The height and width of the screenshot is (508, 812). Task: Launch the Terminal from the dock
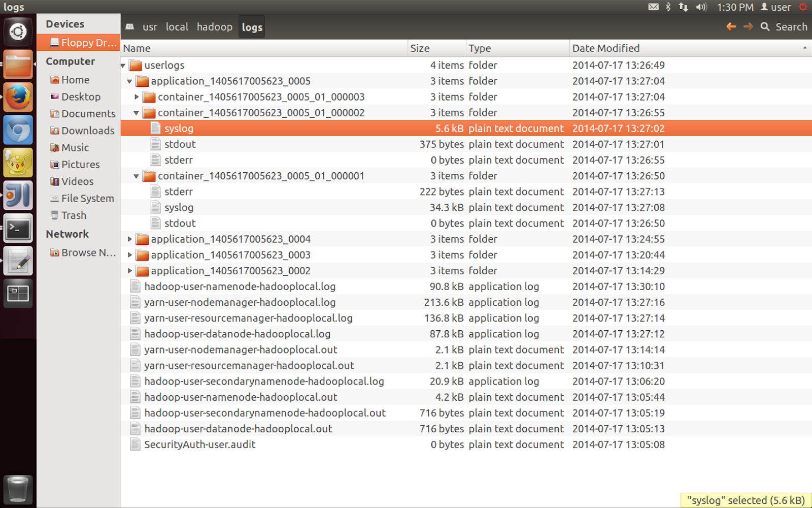(18, 228)
